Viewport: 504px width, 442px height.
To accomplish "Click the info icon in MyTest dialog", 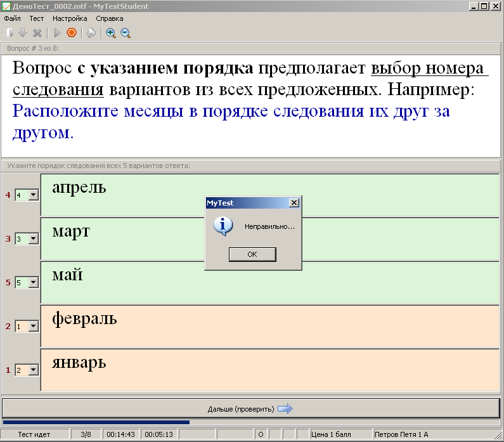I will (x=223, y=226).
